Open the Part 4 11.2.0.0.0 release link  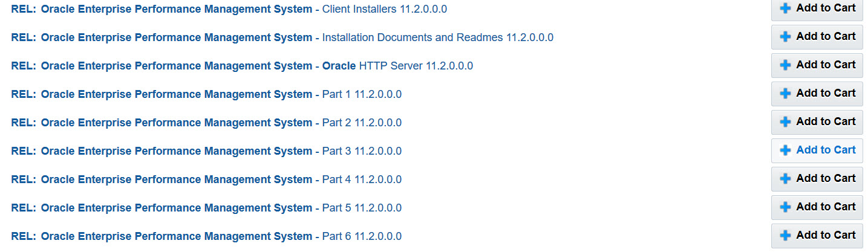click(206, 179)
